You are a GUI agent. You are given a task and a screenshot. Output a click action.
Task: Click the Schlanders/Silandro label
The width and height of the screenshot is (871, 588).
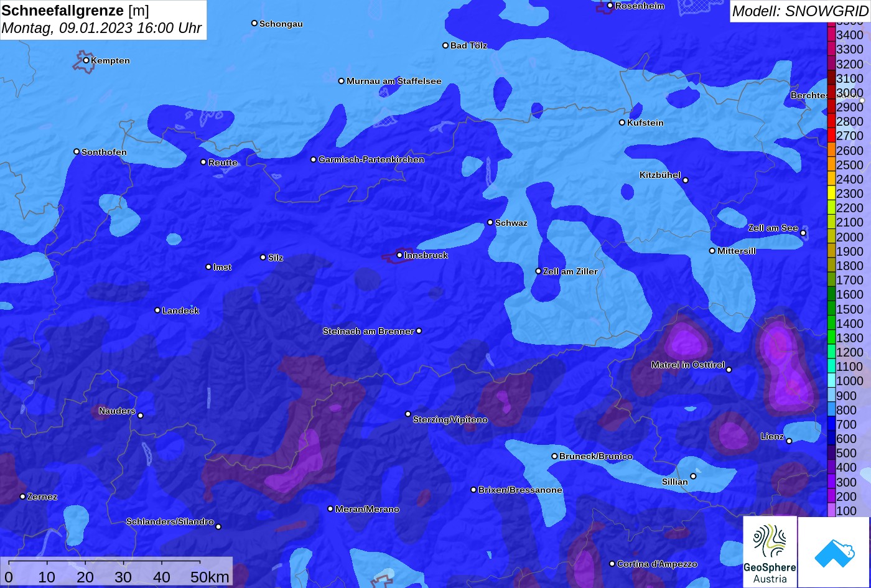(170, 521)
